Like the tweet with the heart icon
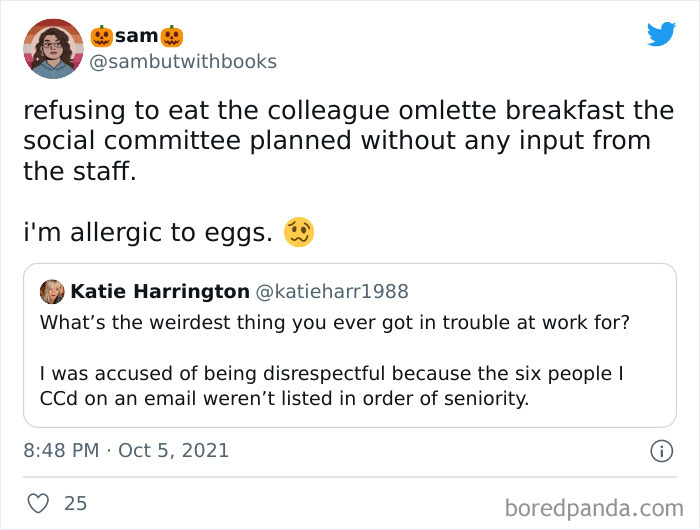The width and height of the screenshot is (700, 530). [x=38, y=503]
